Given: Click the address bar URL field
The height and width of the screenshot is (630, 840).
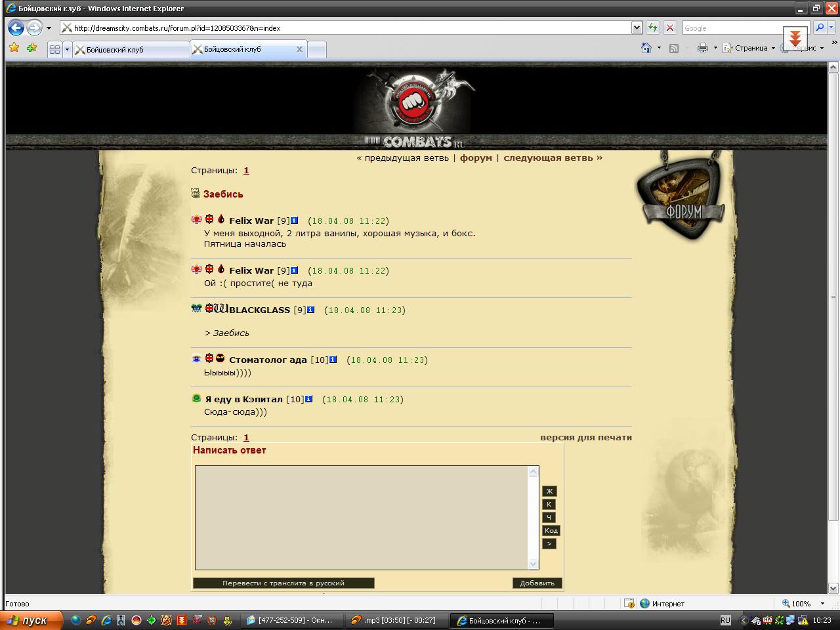Looking at the screenshot, I should (345, 28).
